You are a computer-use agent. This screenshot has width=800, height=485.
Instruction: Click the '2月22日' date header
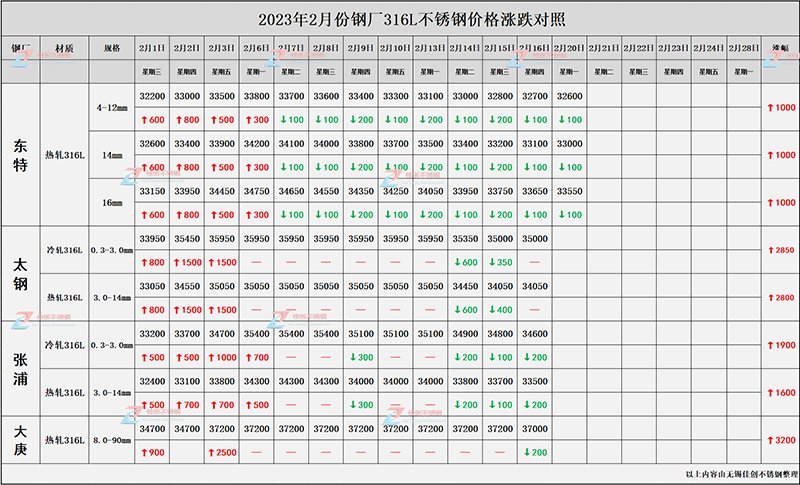pos(639,48)
